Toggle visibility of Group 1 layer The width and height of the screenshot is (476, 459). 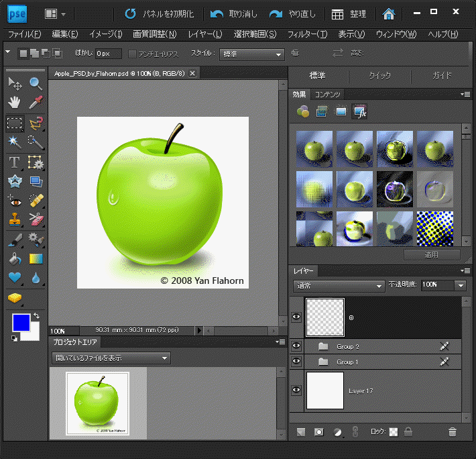click(x=296, y=362)
